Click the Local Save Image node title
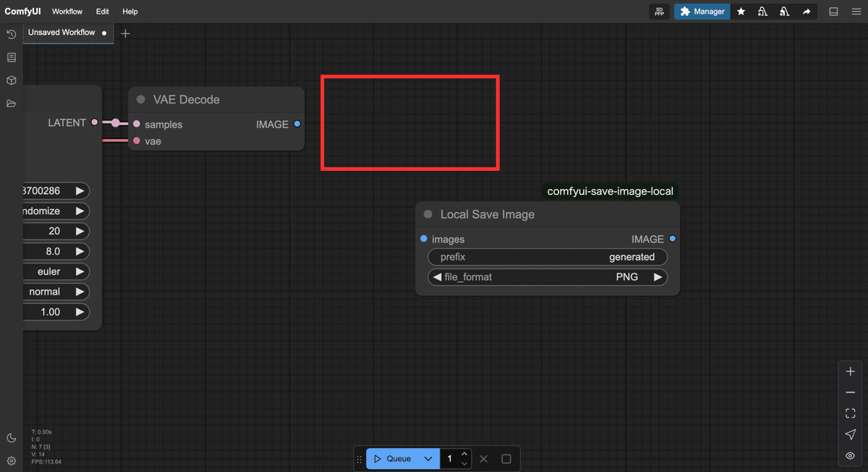Image resolution: width=868 pixels, height=472 pixels. (488, 215)
